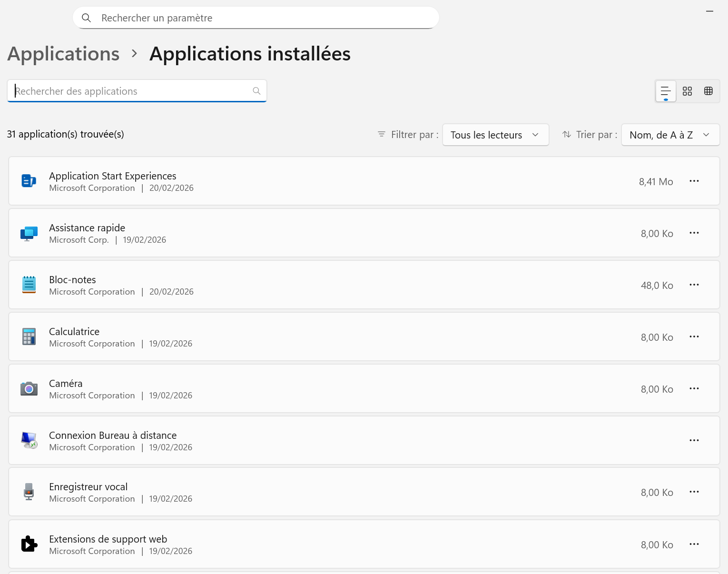Click the Assistance rapide name
The height and width of the screenshot is (574, 728).
tap(87, 228)
